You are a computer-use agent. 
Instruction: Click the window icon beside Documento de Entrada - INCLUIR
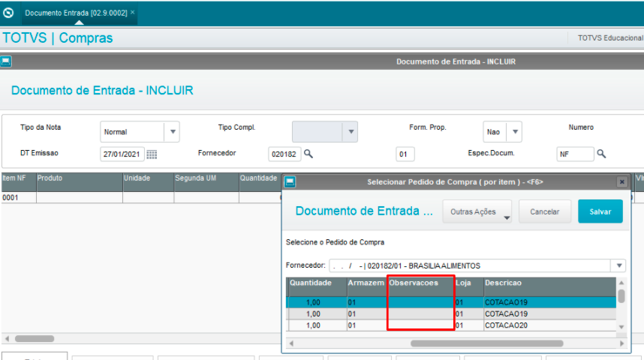click(x=6, y=61)
